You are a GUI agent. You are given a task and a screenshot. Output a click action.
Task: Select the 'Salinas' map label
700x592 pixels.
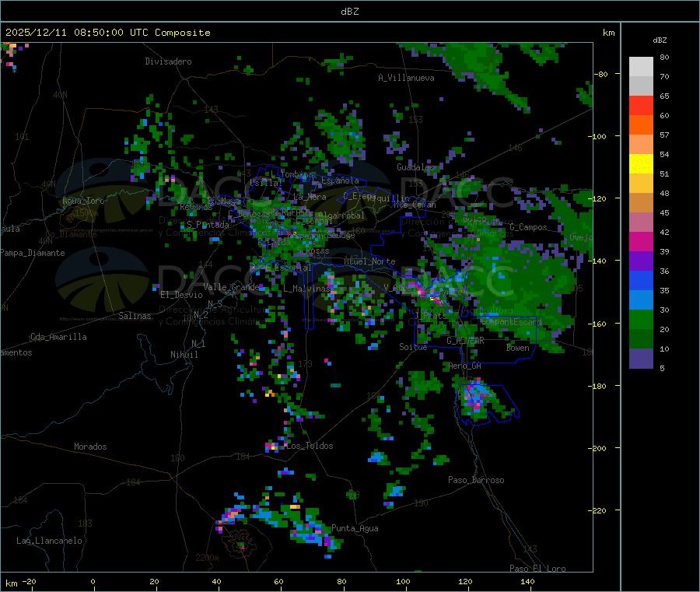point(135,316)
